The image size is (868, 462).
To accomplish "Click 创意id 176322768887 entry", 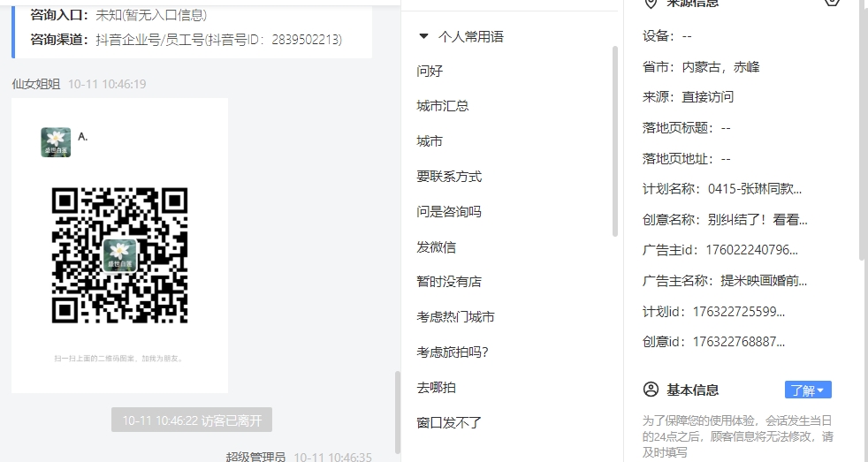I will (x=713, y=341).
